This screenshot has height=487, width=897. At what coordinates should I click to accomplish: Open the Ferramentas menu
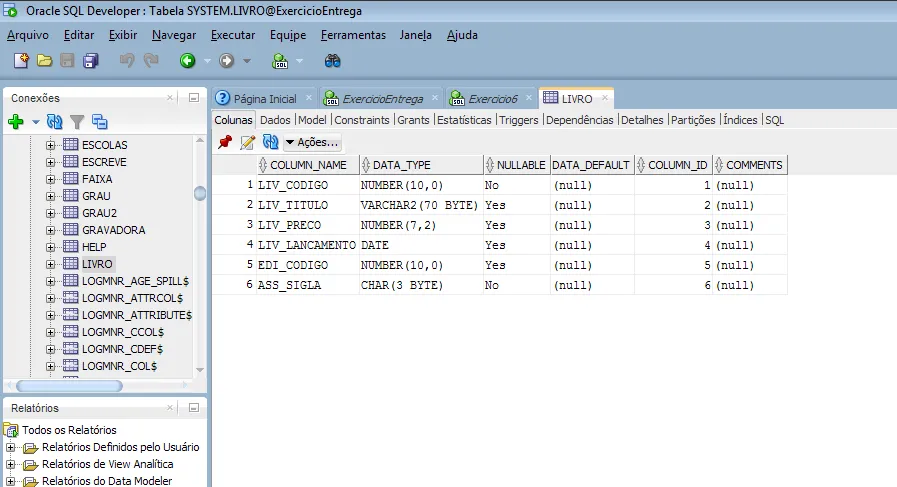pyautogui.click(x=353, y=35)
